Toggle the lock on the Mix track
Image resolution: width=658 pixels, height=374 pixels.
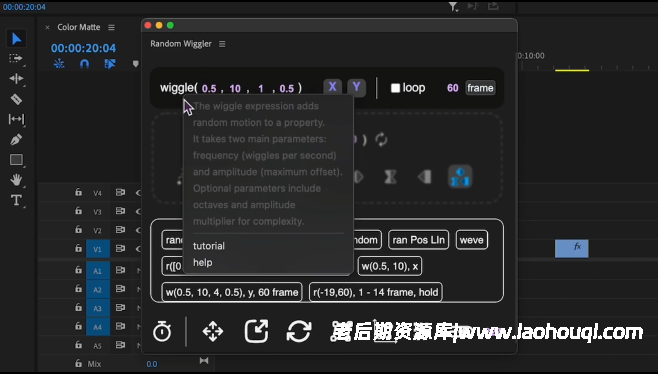pyautogui.click(x=78, y=363)
